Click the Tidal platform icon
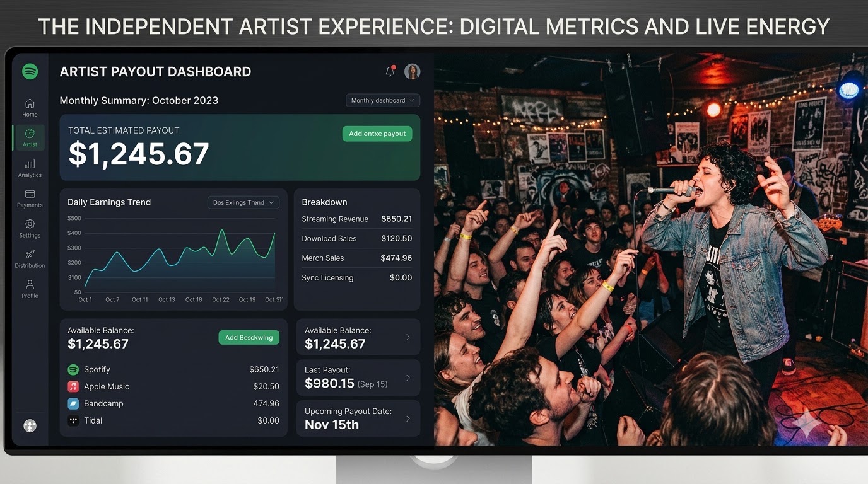The height and width of the screenshot is (484, 868). click(73, 420)
